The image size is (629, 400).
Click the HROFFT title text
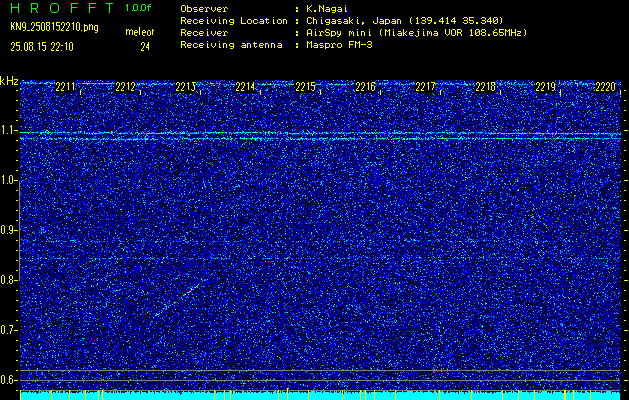click(x=63, y=8)
